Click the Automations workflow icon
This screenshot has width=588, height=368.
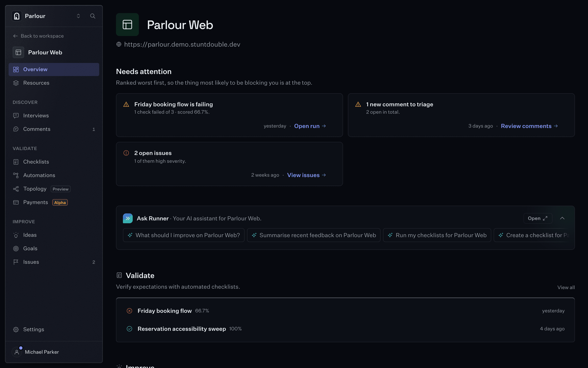(16, 175)
